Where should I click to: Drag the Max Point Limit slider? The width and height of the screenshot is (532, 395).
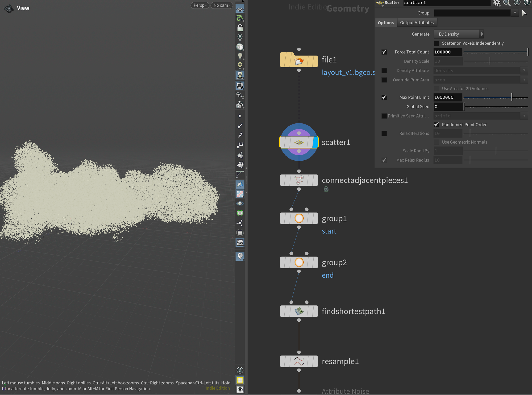512,97
